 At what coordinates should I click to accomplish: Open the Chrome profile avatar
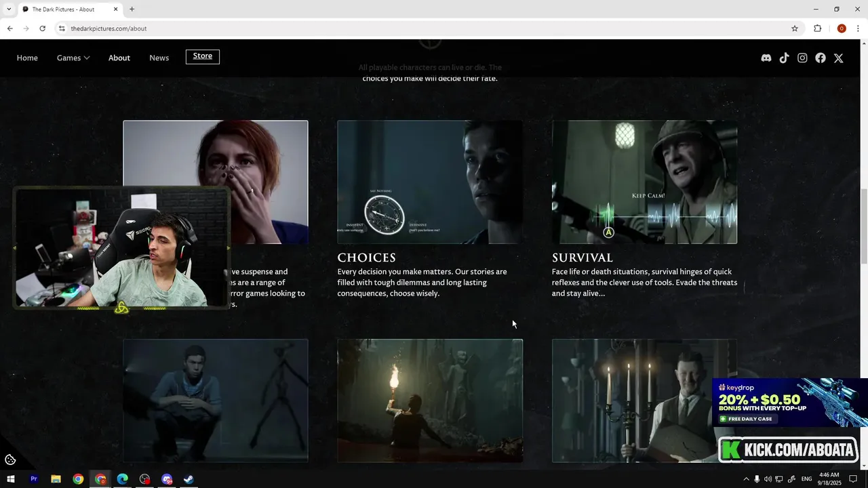[842, 28]
